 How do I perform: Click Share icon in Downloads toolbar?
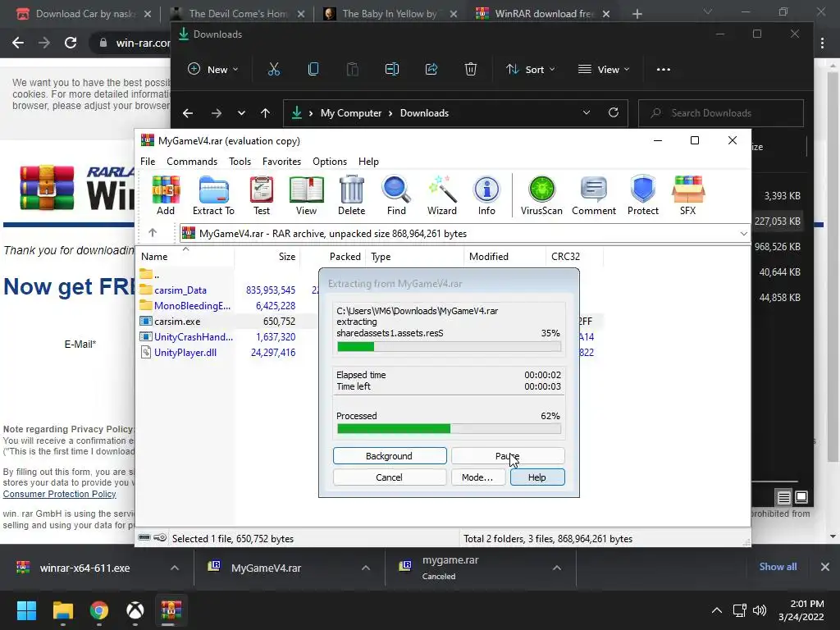coord(431,69)
